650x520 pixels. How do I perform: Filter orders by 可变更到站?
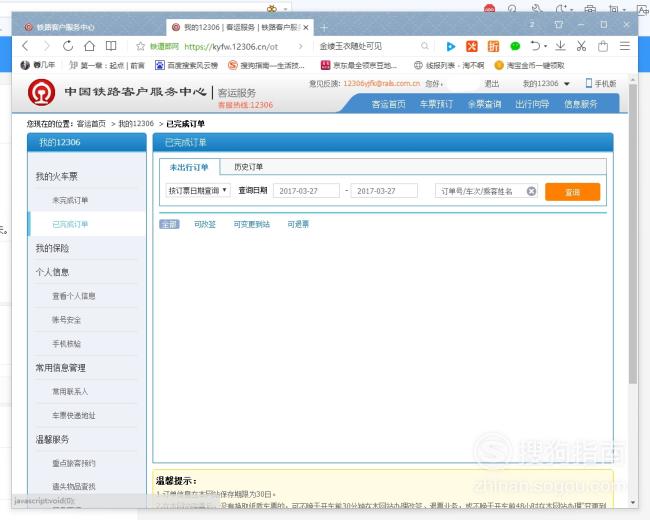[251, 224]
